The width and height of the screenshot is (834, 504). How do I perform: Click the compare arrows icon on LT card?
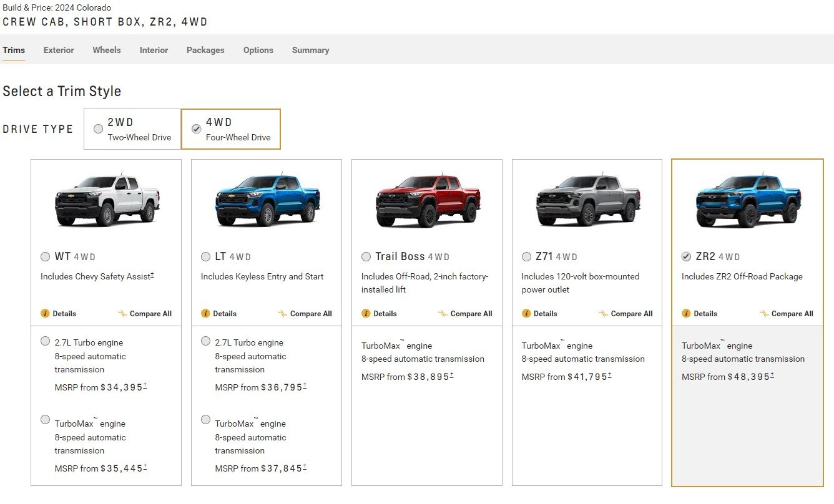coord(282,314)
